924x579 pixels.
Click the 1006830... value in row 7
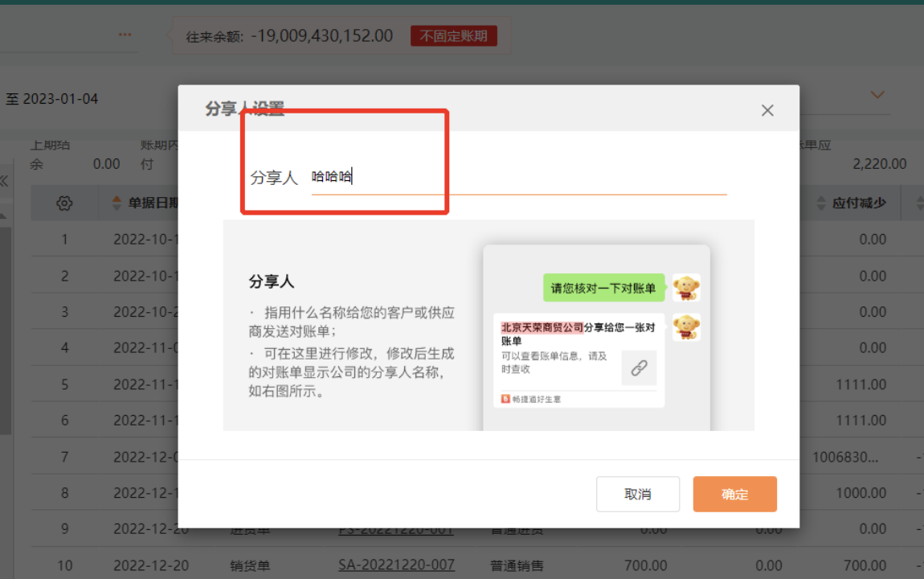[845, 457]
